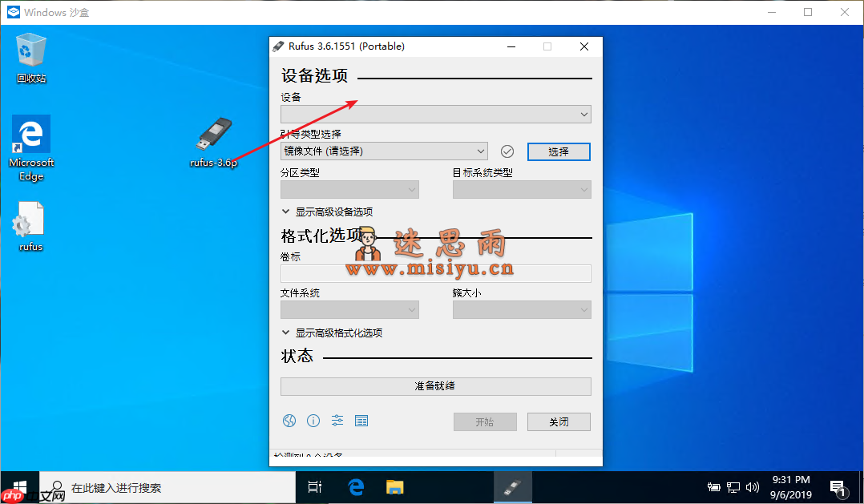Click the checksum verification icon beside 选择
This screenshot has height=504, width=864.
click(507, 151)
